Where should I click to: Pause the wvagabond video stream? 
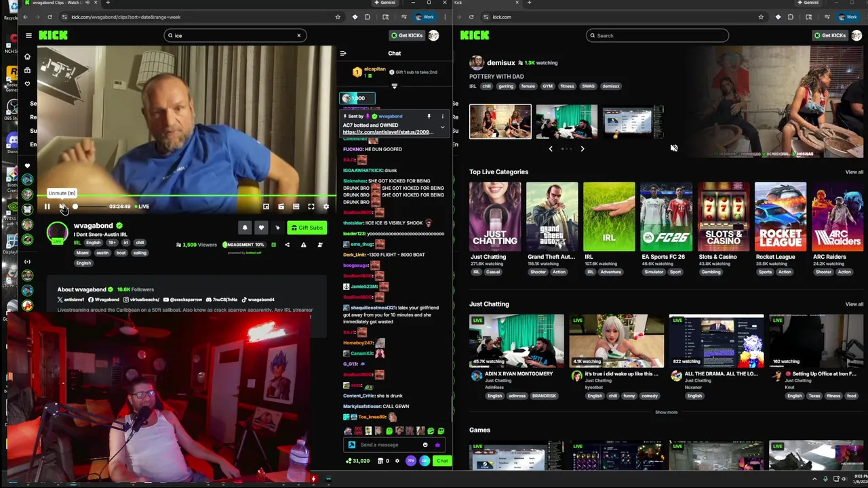pos(47,207)
